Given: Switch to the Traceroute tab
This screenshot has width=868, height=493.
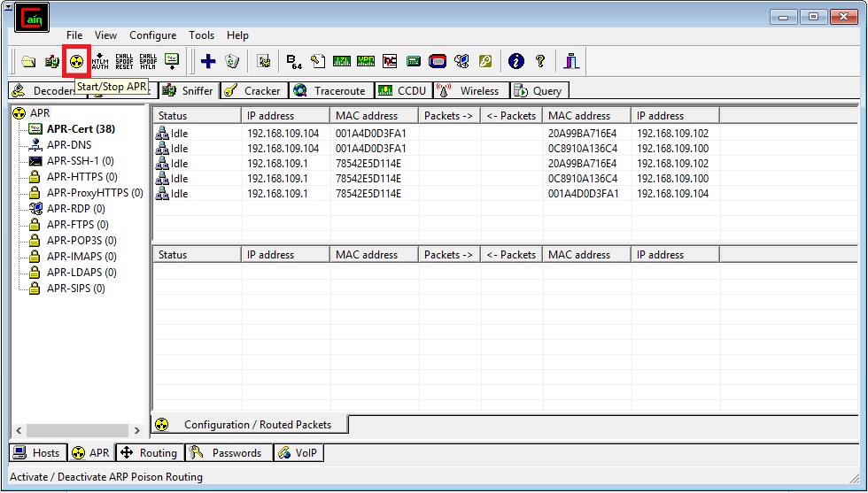Looking at the screenshot, I should pyautogui.click(x=331, y=91).
